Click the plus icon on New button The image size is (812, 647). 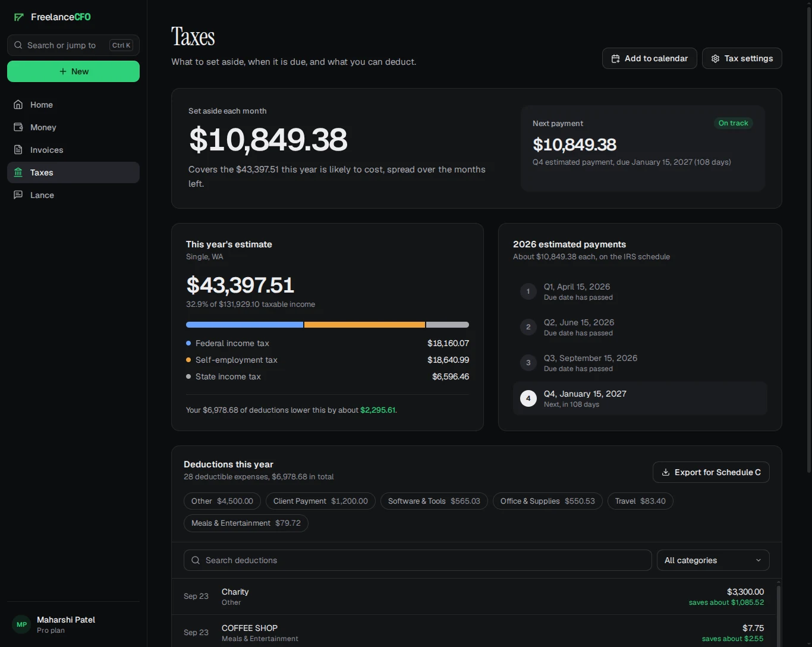(x=63, y=71)
